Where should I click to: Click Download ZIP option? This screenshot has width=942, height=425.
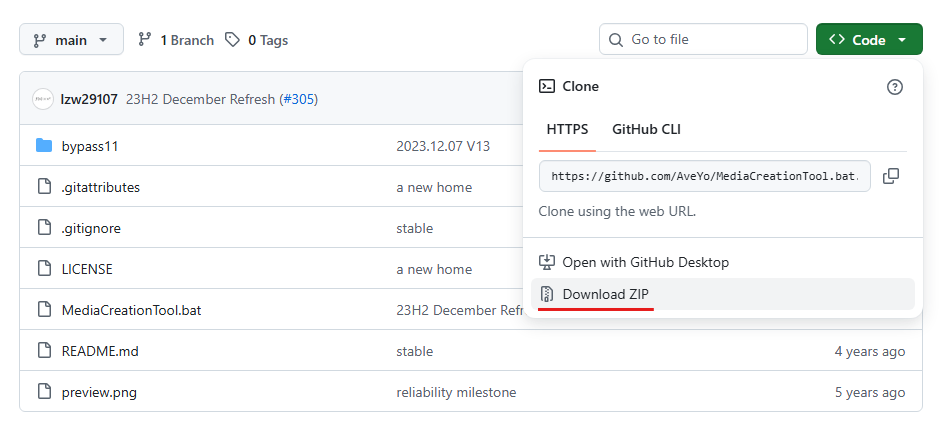tap(723, 294)
